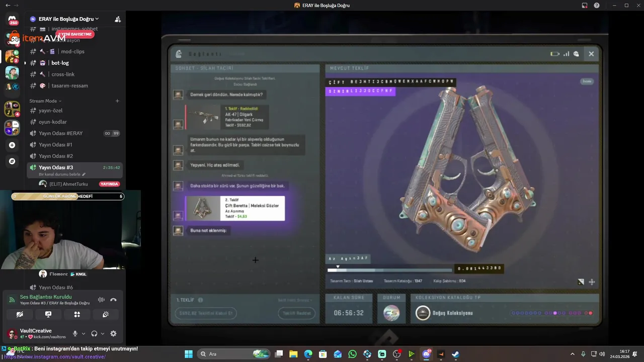The image size is (644, 362).
Task: Click the VaultCreative user avatar
Action: [12, 333]
